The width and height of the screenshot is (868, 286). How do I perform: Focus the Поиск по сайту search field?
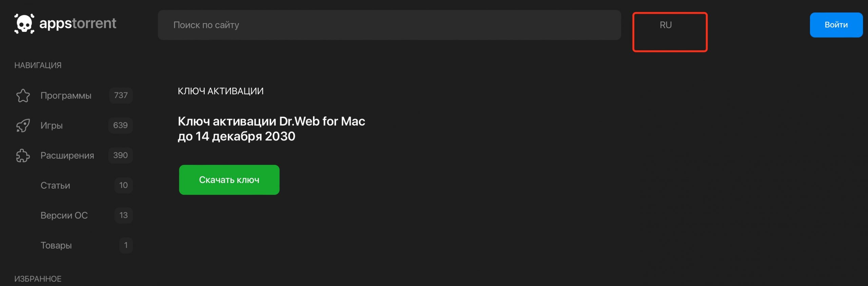(389, 25)
